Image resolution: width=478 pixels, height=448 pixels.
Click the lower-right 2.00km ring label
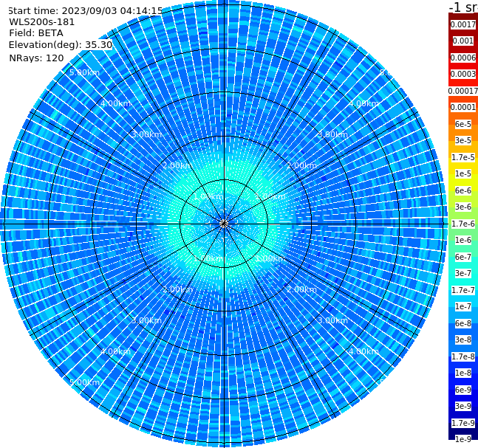(301, 289)
